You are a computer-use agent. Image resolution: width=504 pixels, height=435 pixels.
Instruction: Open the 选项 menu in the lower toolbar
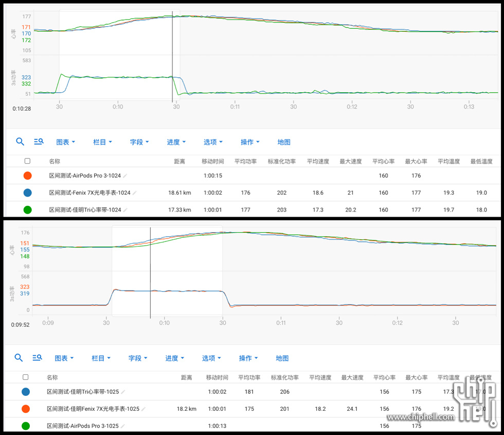(211, 358)
